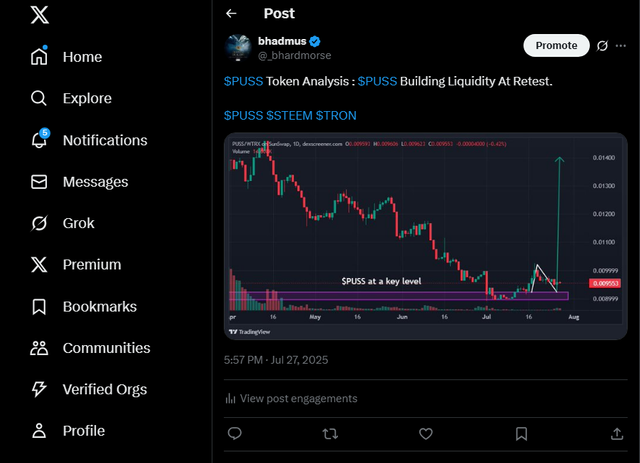
Task: Share post using the upload icon
Action: coord(617,433)
